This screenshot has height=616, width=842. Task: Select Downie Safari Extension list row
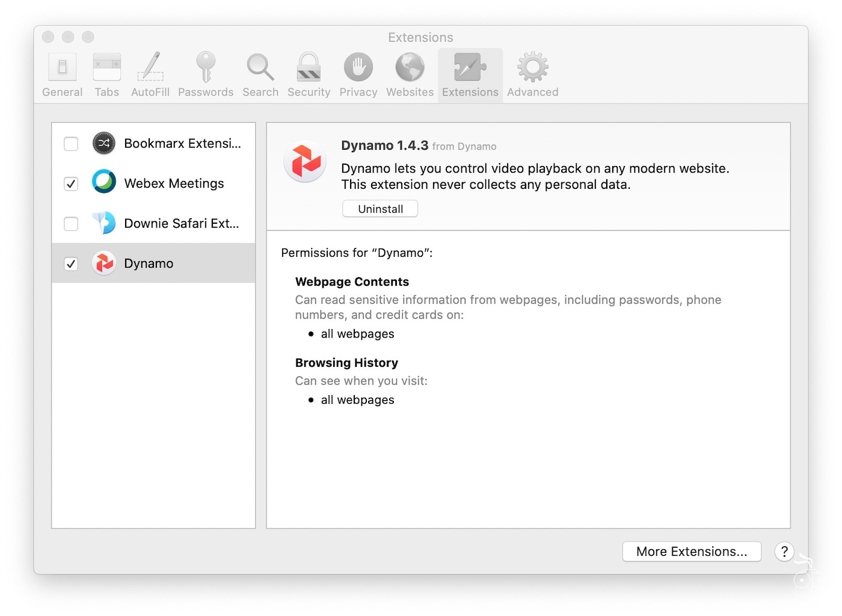click(181, 224)
